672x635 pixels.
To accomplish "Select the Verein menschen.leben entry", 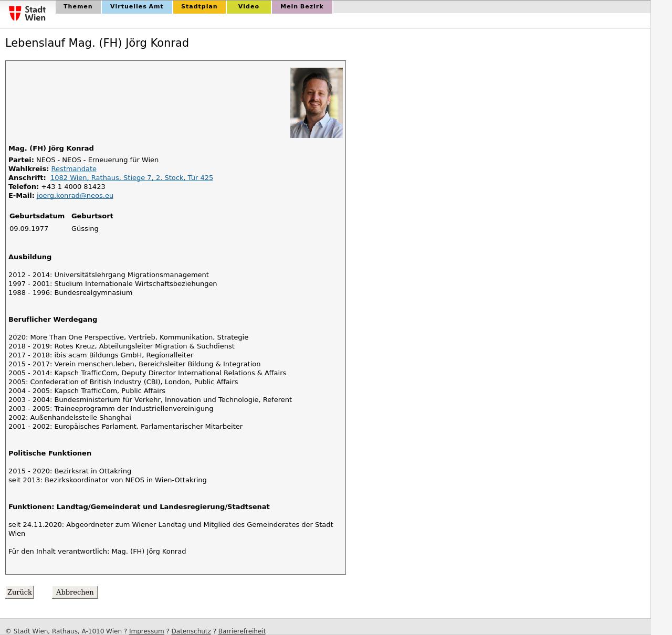I will (x=134, y=364).
